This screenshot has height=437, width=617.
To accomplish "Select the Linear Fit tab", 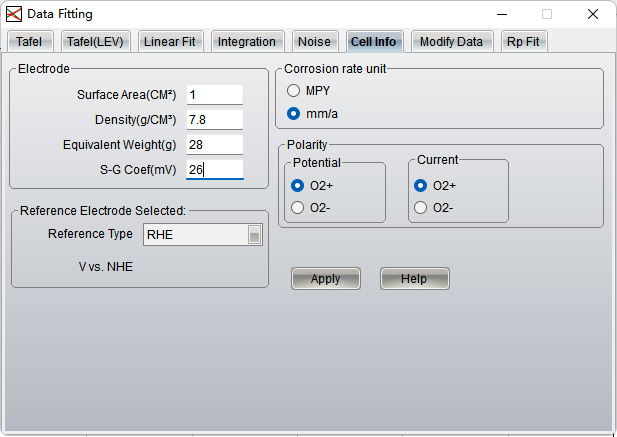I will (170, 41).
